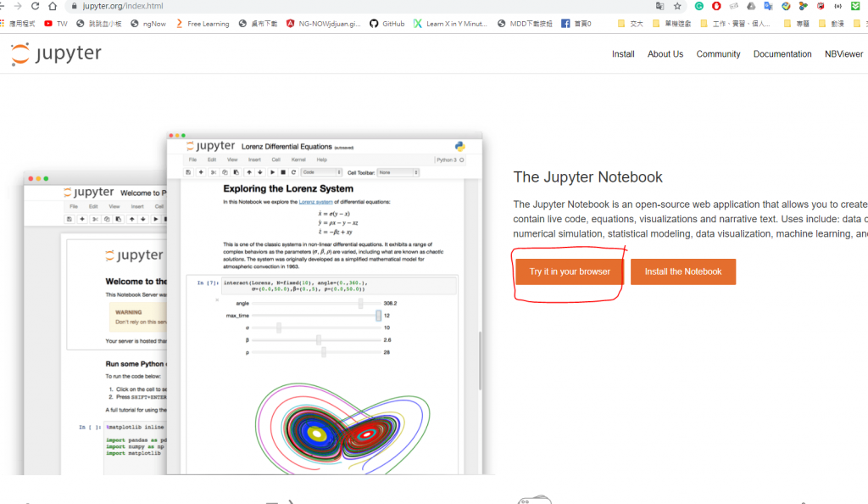Open the 應用程式 apps bookmark

coord(17,24)
